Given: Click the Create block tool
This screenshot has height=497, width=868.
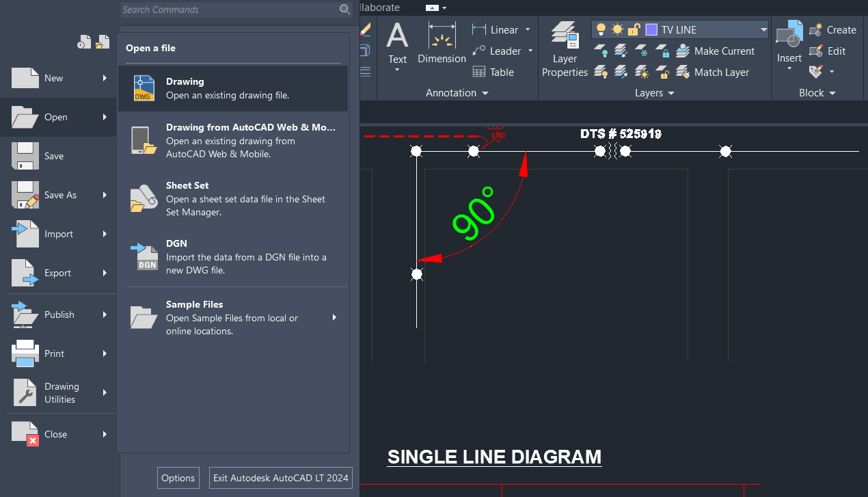Looking at the screenshot, I should click(x=832, y=29).
